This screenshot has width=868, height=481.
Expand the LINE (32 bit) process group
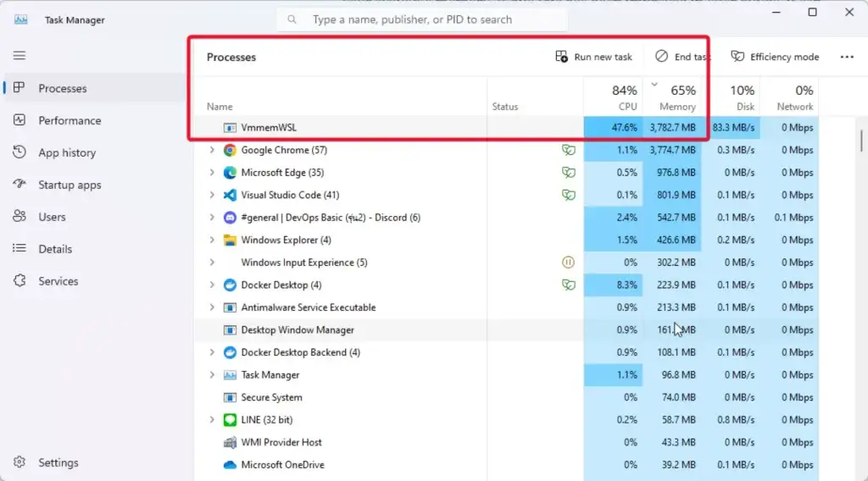coord(212,420)
